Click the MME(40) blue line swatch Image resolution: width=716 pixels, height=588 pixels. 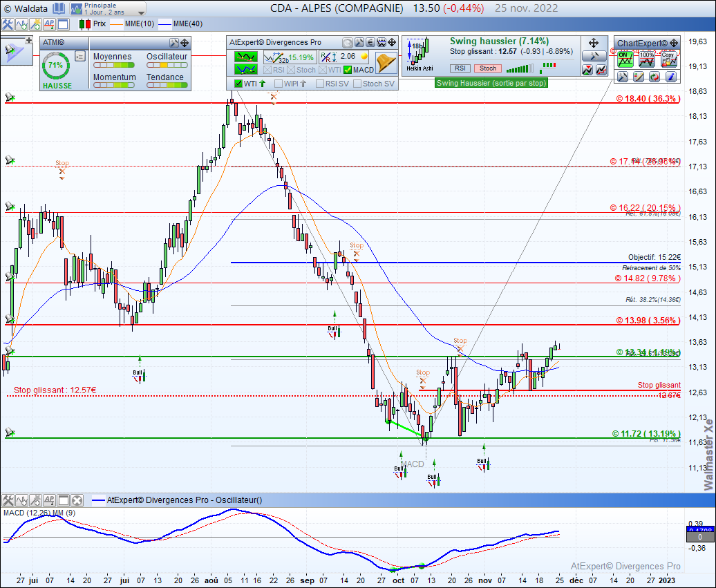165,24
